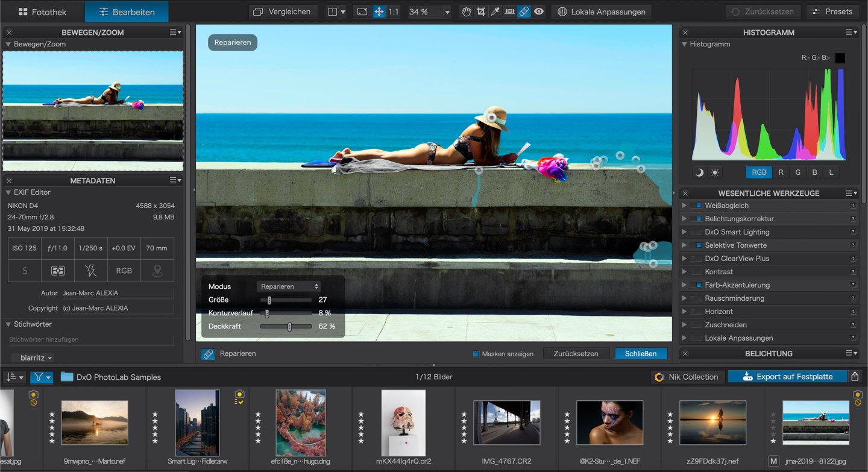868x472 pixels.
Task: Open Lokale Anpassungen from the top toolbar
Action: click(602, 11)
